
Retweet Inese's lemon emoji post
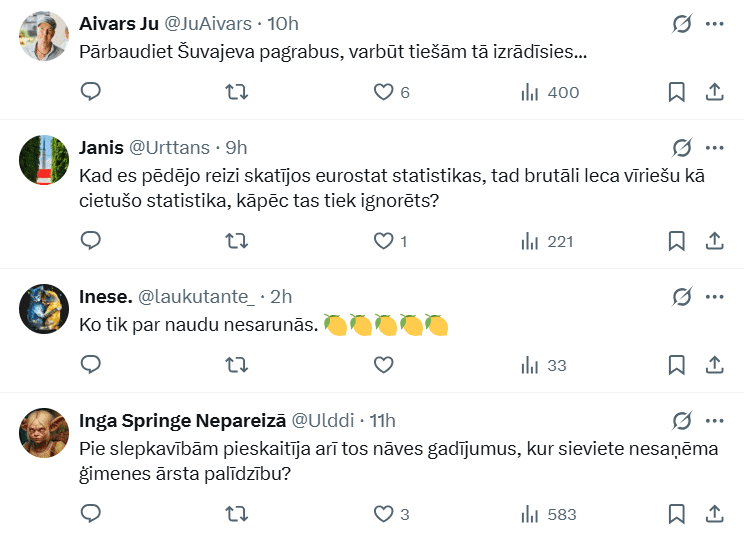pyautogui.click(x=237, y=365)
